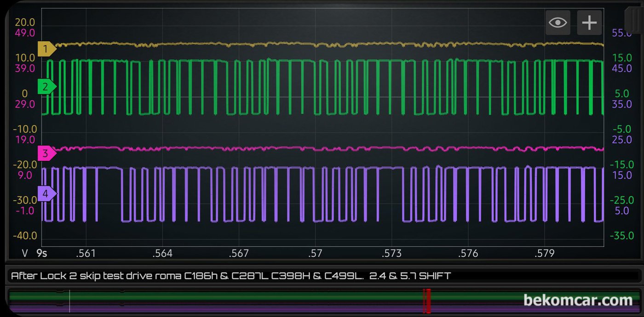The image size is (644, 317).
Task: Click the .564 time axis label
Action: pos(162,253)
